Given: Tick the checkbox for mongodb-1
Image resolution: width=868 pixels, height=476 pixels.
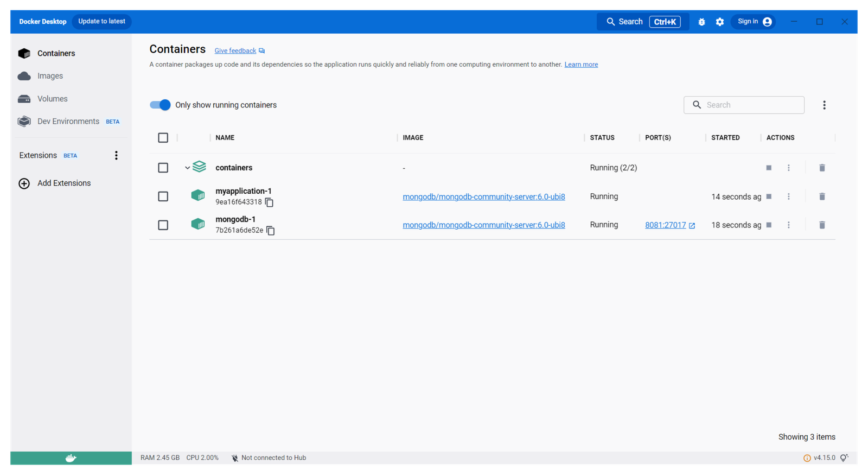Looking at the screenshot, I should (x=163, y=225).
